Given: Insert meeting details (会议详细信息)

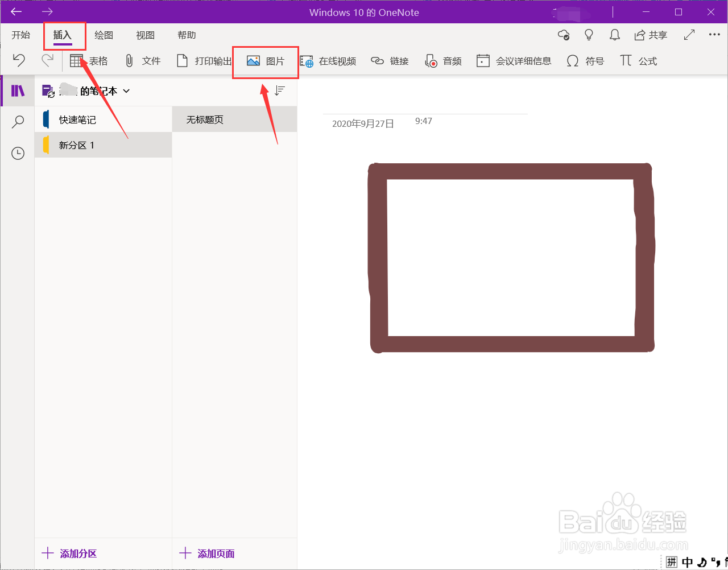Looking at the screenshot, I should point(514,61).
